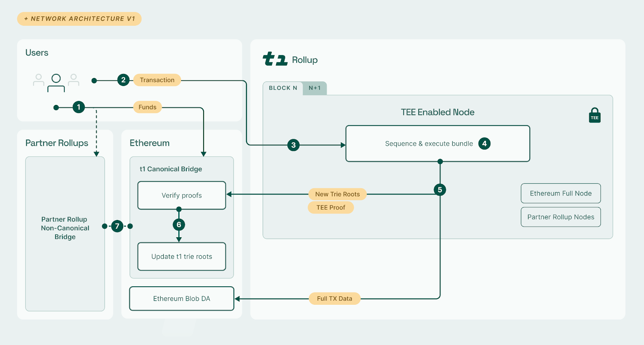This screenshot has height=345, width=644.
Task: Click the TEE padlock icon
Action: click(594, 115)
